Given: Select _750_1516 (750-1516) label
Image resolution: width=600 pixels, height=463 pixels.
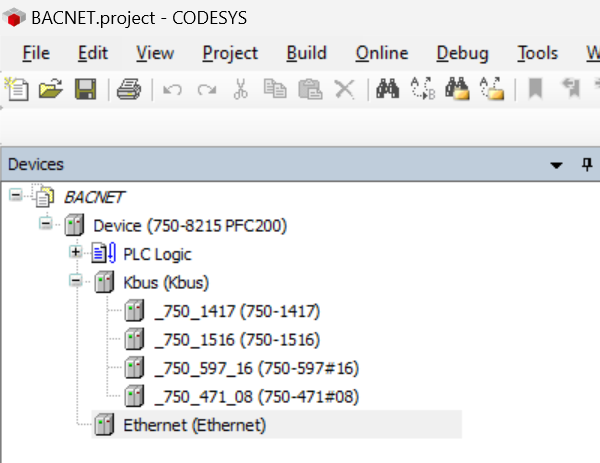Looking at the screenshot, I should coord(237,340).
